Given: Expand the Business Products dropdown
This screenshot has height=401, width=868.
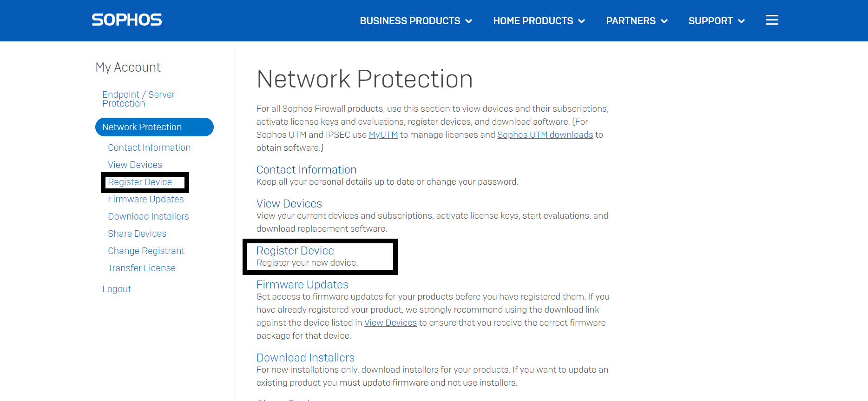Looking at the screenshot, I should [416, 21].
